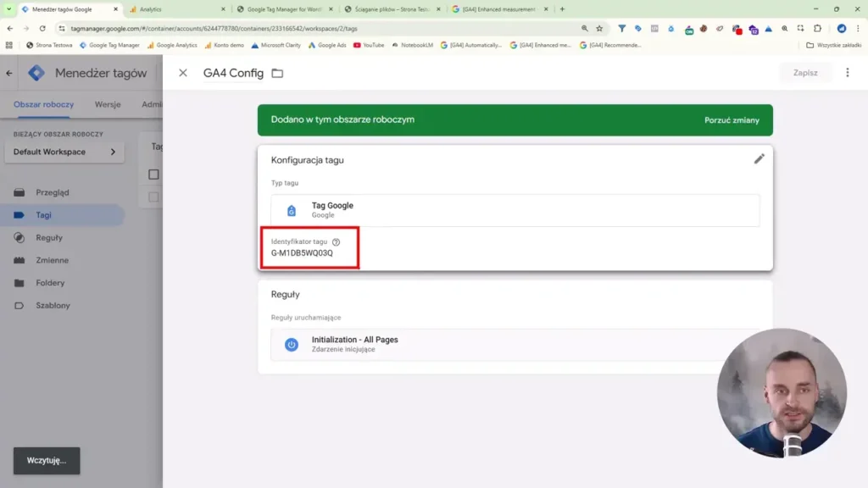Screen dimensions: 868x488
Task: Tick the top checkbox in tags list
Action: [153, 175]
